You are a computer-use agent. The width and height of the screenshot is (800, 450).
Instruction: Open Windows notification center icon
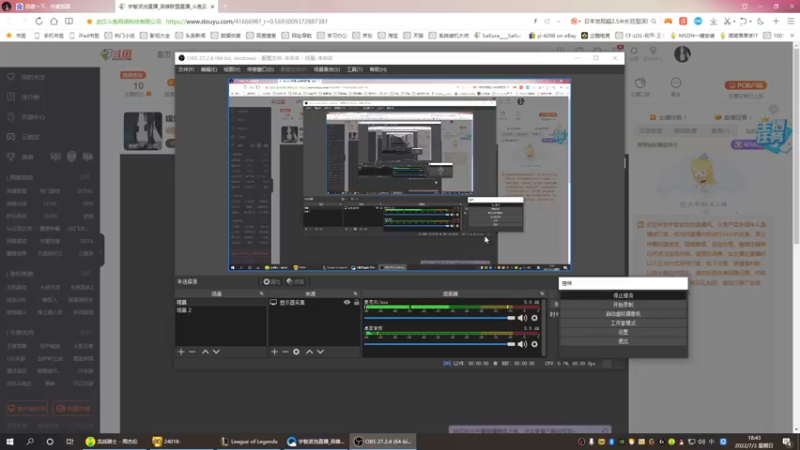click(787, 441)
